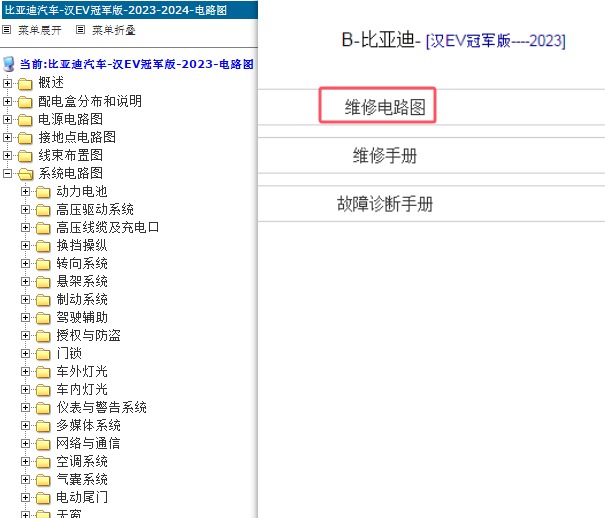Viewport: 605px width, 518px height.
Task: Select the 空调系统 tree label
Action: click(82, 462)
